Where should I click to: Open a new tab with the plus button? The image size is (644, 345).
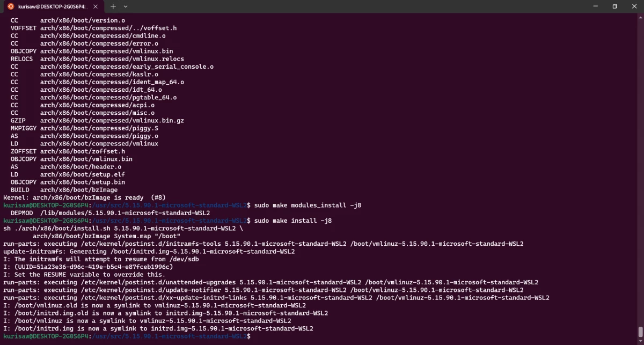(x=113, y=6)
